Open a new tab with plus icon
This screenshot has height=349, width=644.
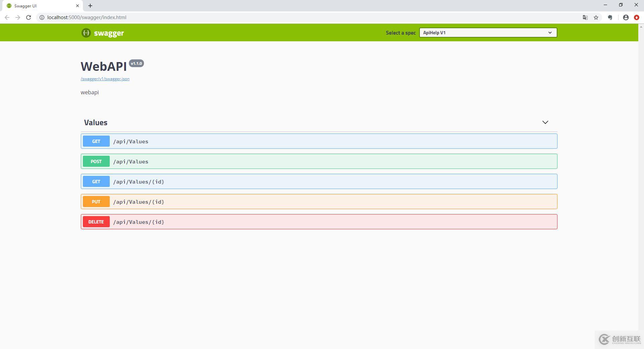click(90, 6)
